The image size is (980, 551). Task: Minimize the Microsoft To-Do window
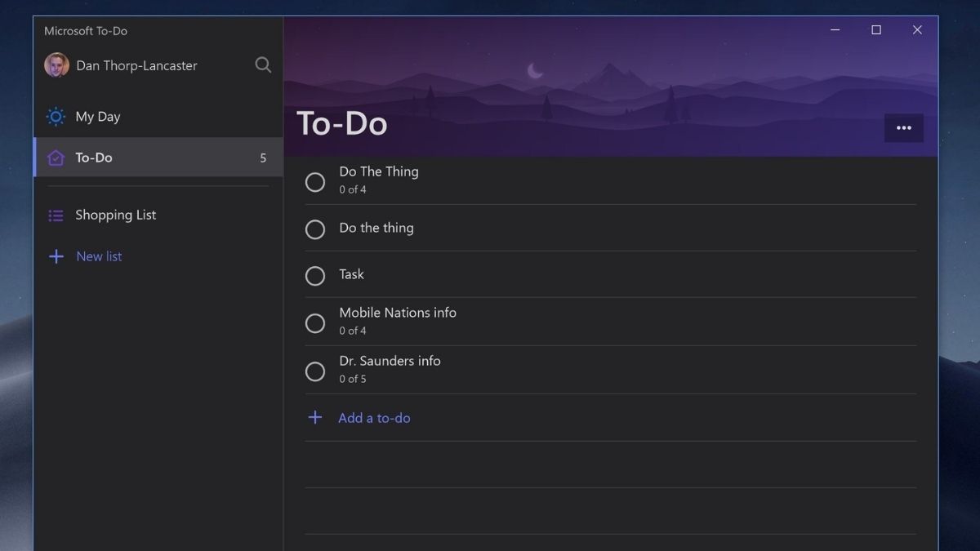click(835, 30)
